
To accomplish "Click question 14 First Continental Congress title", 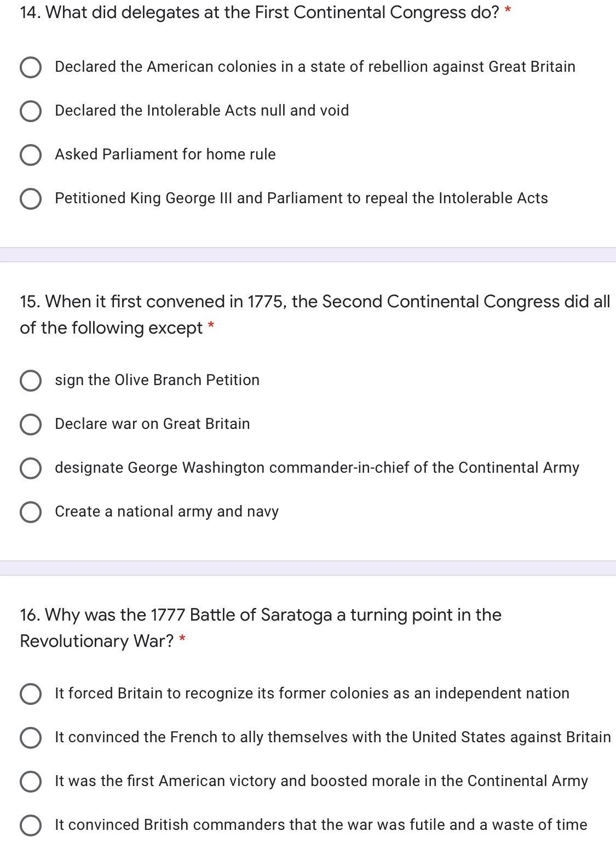I will point(260,13).
